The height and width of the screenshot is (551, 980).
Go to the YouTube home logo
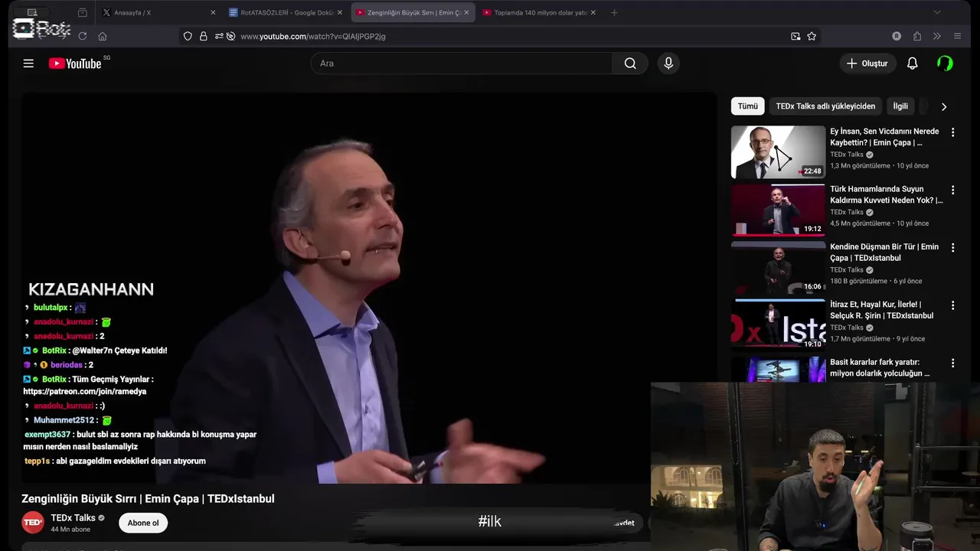click(75, 64)
